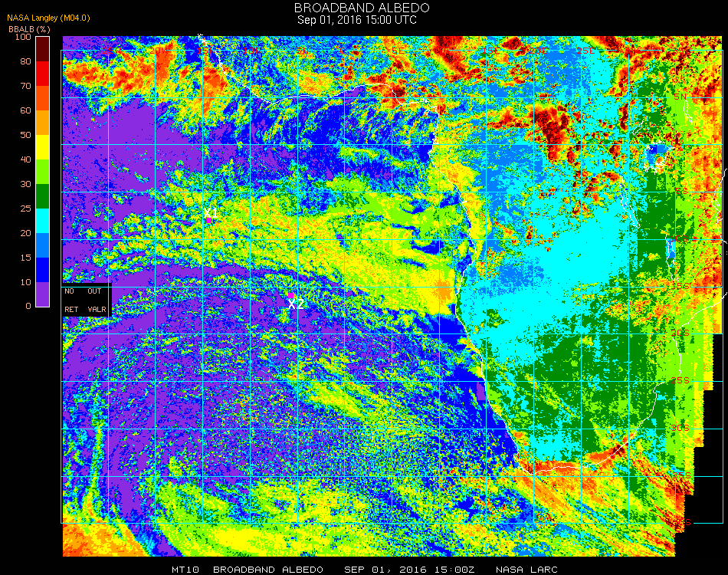Click the 50 colorbar tick label
The width and height of the screenshot is (728, 575).
point(25,135)
